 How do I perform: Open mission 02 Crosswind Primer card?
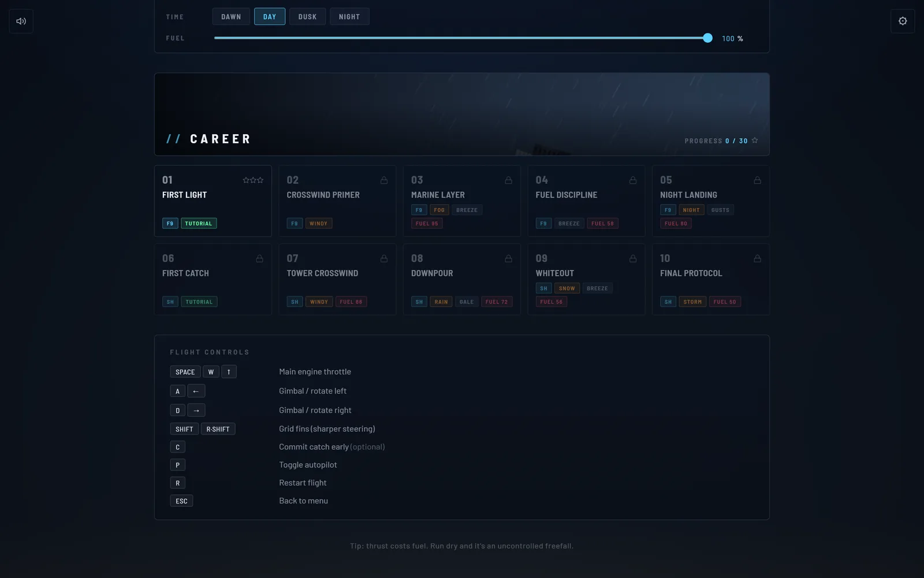coord(337,201)
